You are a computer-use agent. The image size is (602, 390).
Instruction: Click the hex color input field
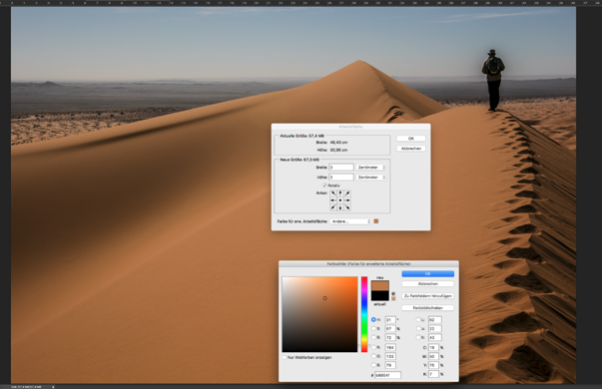pyautogui.click(x=387, y=375)
